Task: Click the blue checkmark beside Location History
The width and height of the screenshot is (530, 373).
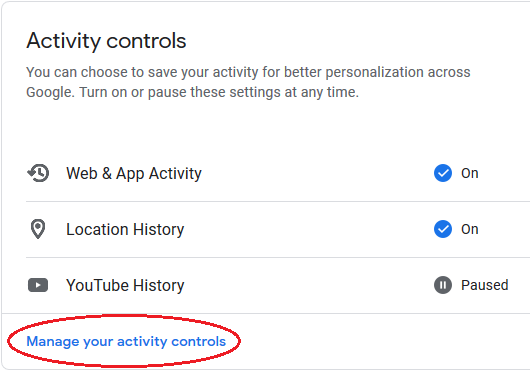Action: coord(443,229)
